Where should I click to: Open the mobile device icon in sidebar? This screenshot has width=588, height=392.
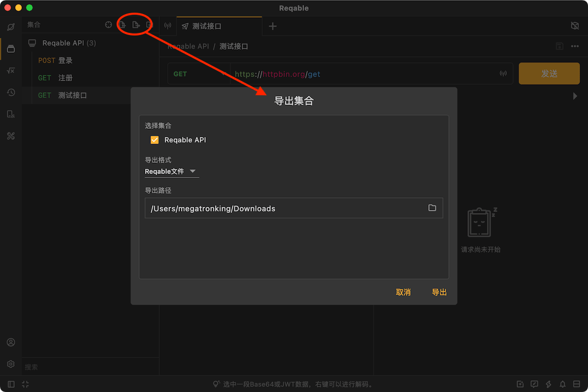pyautogui.click(x=11, y=114)
